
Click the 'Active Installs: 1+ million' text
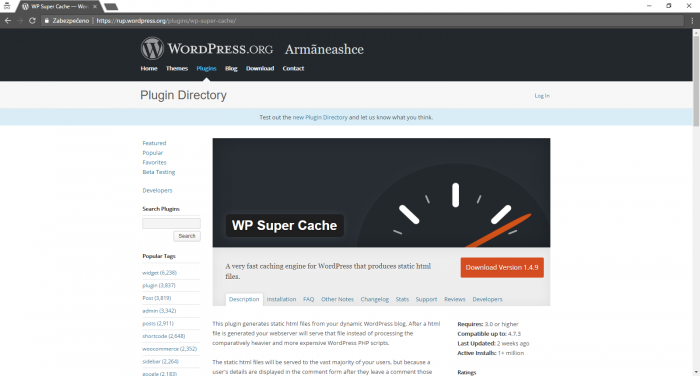tap(491, 353)
